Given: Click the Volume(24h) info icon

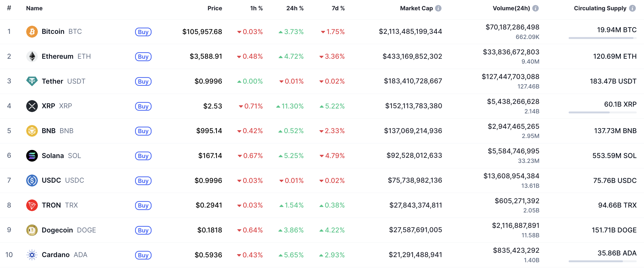Looking at the screenshot, I should [x=535, y=8].
